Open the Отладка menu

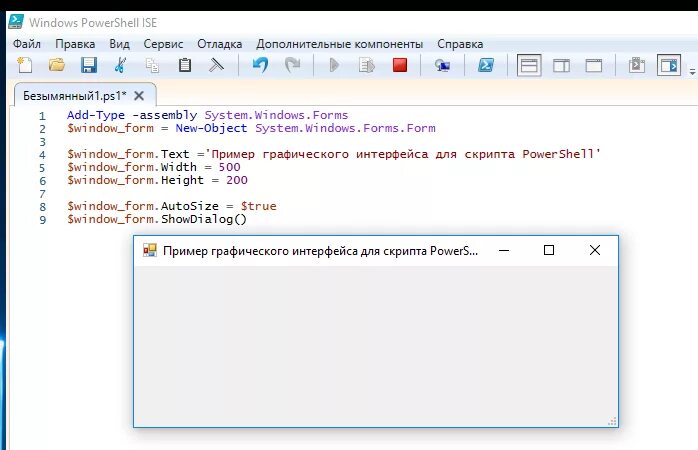pyautogui.click(x=219, y=44)
